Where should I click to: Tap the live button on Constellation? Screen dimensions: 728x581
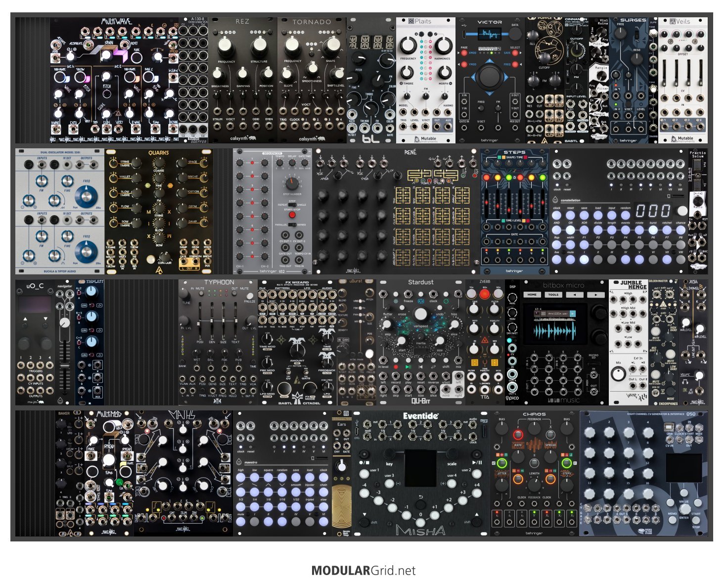click(556, 259)
